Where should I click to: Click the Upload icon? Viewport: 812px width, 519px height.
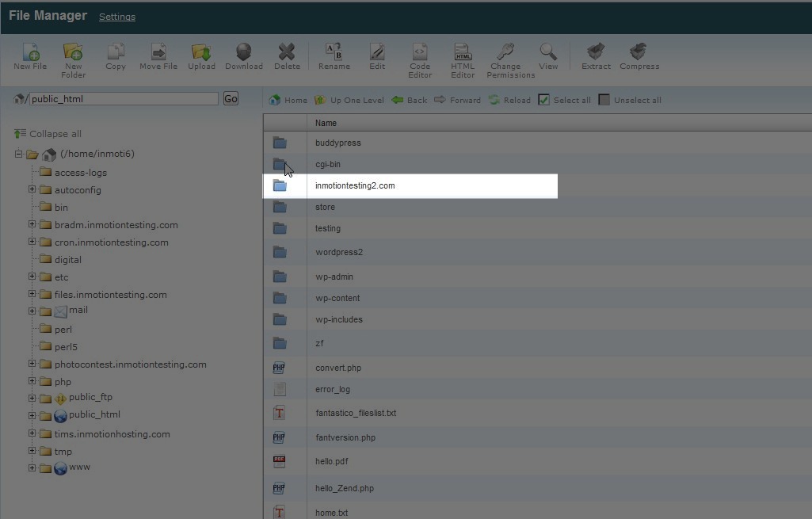[x=201, y=52]
